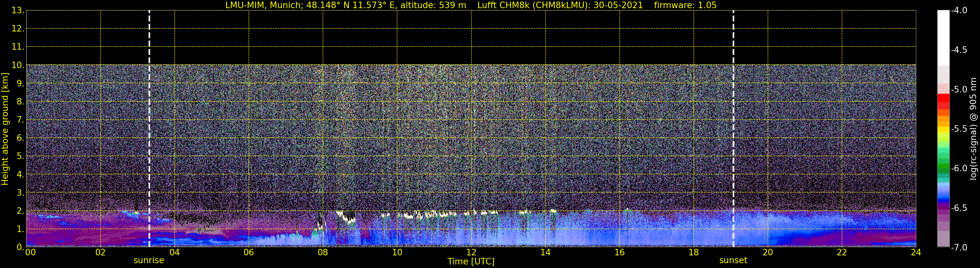Click the "5." height axis tick label
The width and height of the screenshot is (980, 268).
click(x=20, y=156)
